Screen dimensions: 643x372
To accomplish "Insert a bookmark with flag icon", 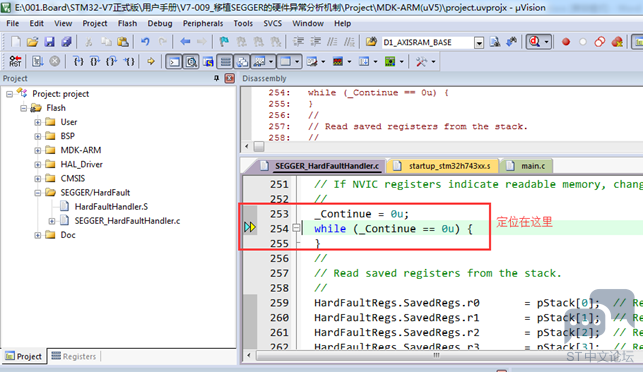I will tap(224, 42).
